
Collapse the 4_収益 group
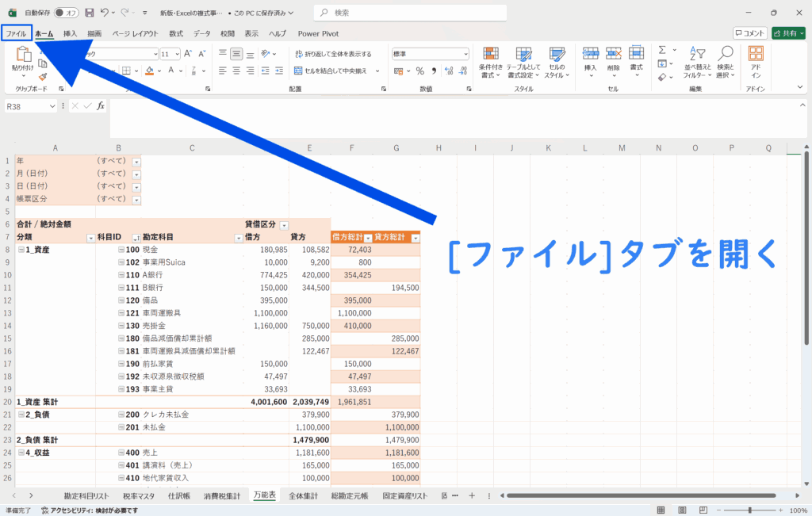[21, 453]
